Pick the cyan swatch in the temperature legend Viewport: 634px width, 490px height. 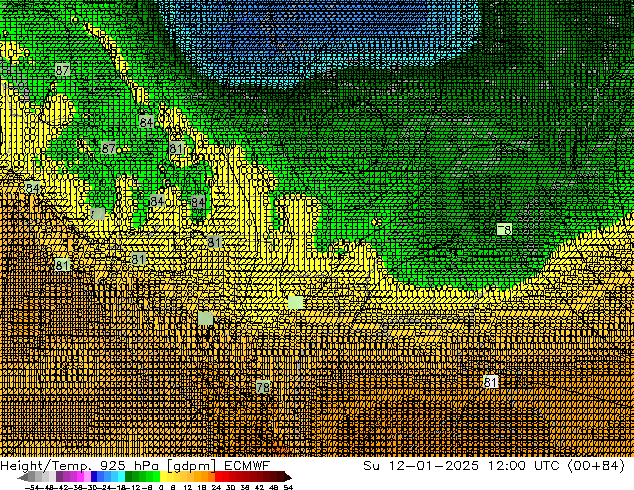pos(122,477)
